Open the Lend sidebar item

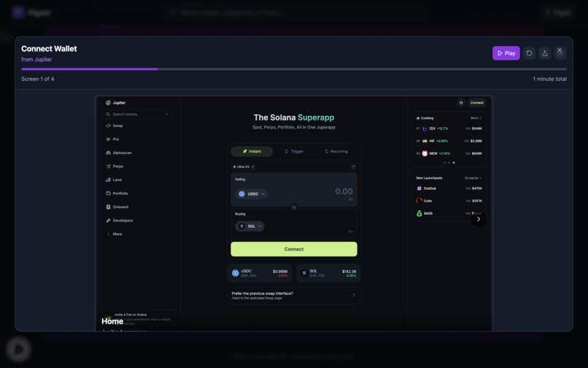point(114,180)
